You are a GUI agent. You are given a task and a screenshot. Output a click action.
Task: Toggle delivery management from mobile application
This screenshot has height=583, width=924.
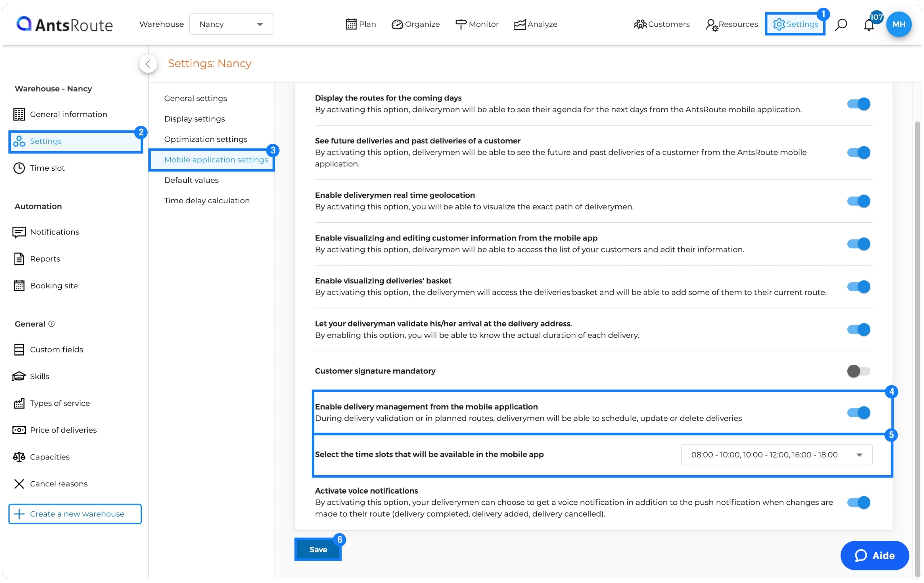[858, 413]
